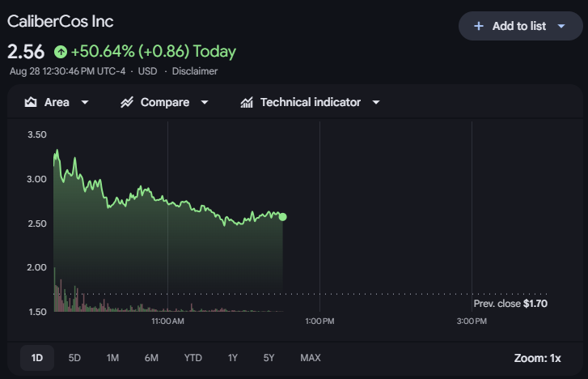Switch to the 6M time range
Viewport: 588px width, 379px height.
tap(151, 358)
